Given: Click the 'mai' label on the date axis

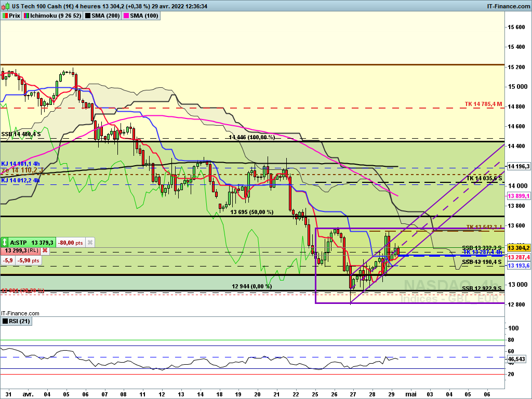Looking at the screenshot, I should click(x=411, y=395).
